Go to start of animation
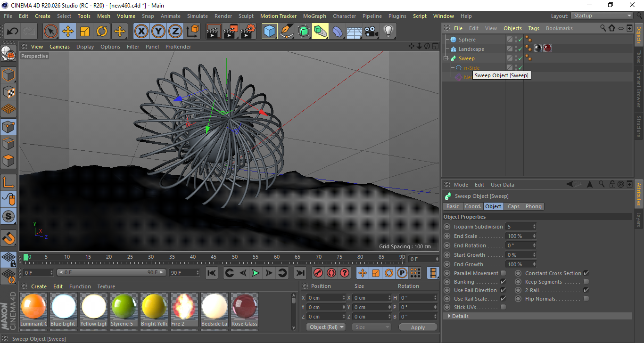 212,273
